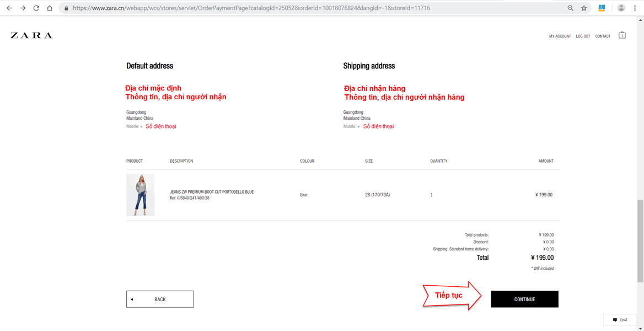This screenshot has width=644, height=331.
Task: Click the jeans product thumbnail
Action: click(141, 195)
